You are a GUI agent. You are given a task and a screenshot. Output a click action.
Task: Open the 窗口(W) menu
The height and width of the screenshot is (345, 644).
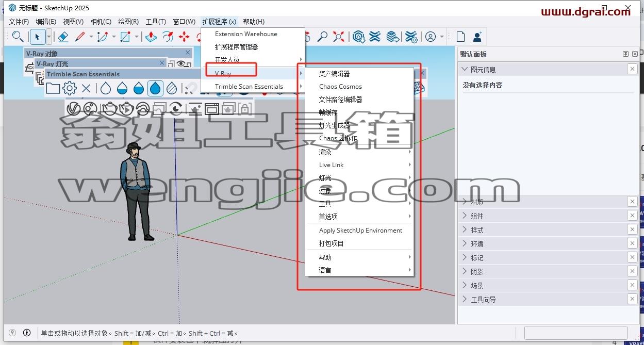pyautogui.click(x=184, y=22)
